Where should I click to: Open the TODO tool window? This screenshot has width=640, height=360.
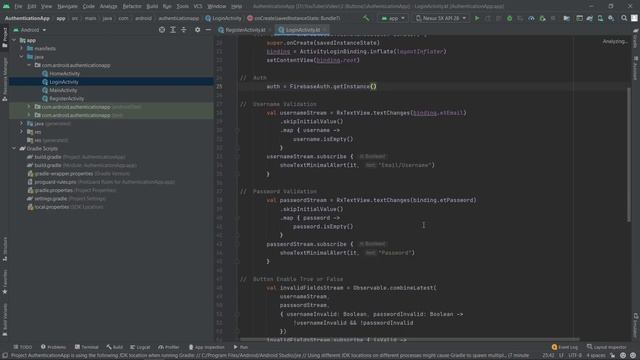[22, 347]
